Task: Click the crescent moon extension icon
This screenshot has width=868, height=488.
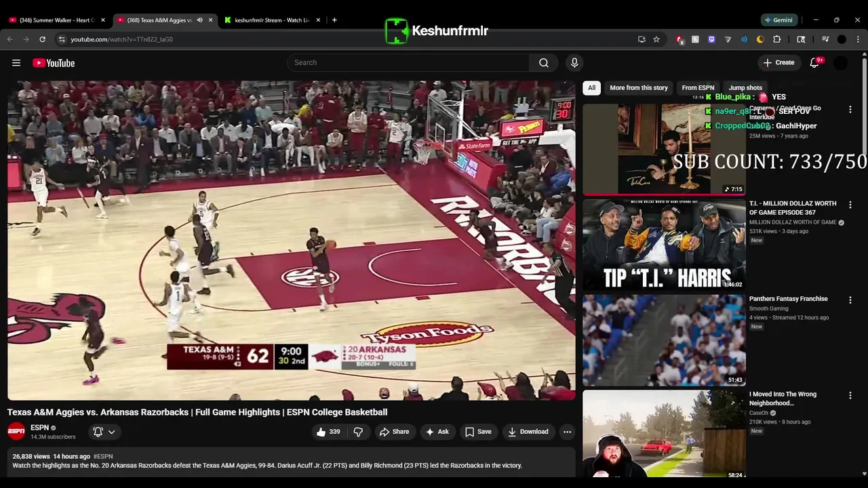Action: (760, 39)
